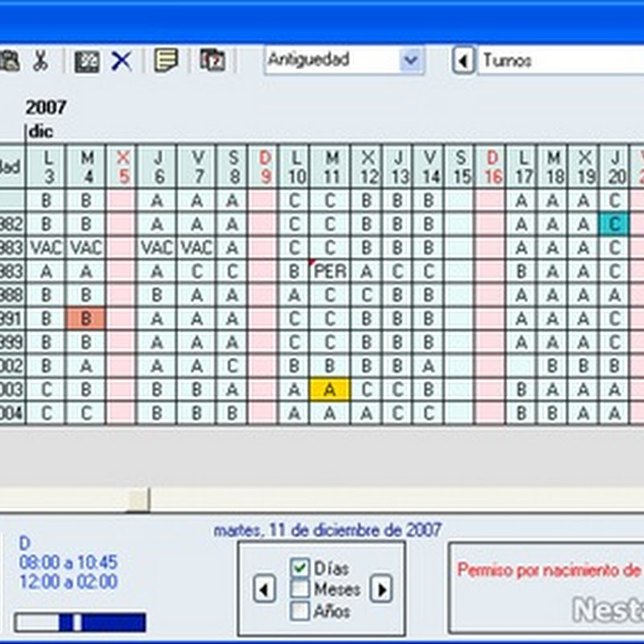Click the V 14 column header
This screenshot has height=644, width=644.
(428, 167)
